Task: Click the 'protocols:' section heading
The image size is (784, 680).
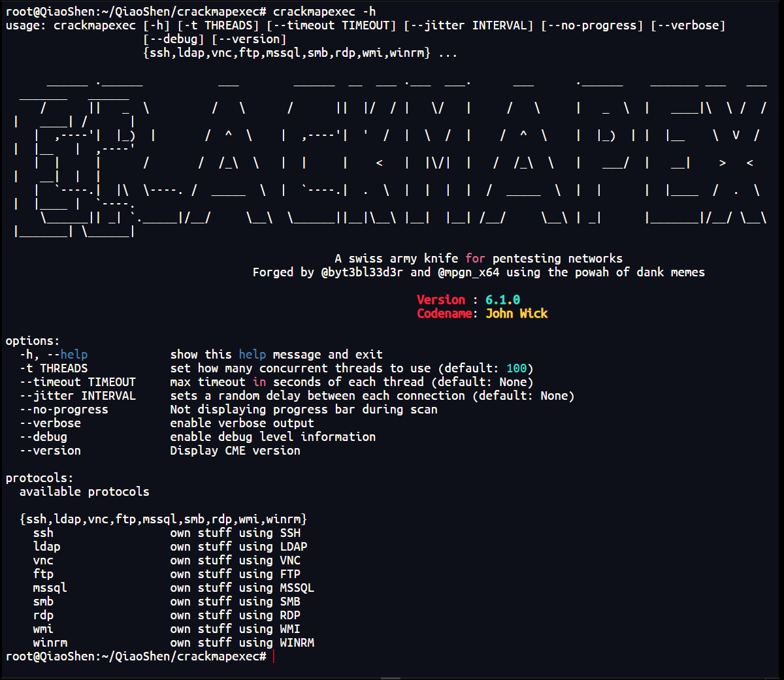Action: (x=39, y=478)
